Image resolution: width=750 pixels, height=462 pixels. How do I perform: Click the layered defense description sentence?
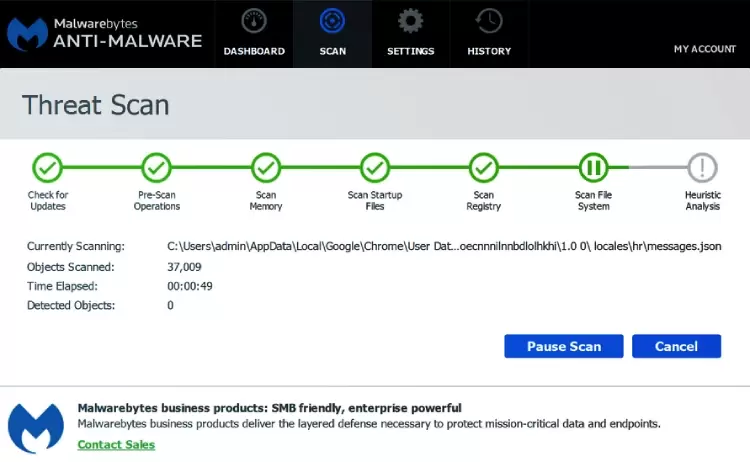(369, 424)
